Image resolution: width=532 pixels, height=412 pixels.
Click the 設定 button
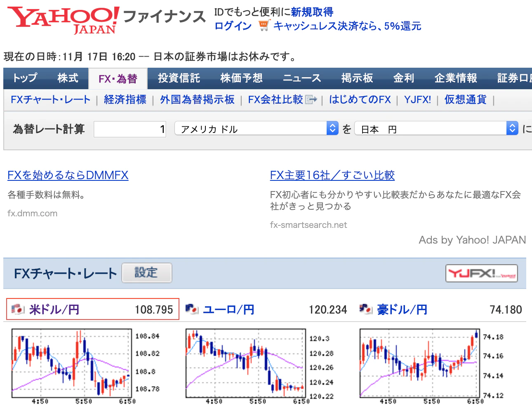(x=146, y=273)
